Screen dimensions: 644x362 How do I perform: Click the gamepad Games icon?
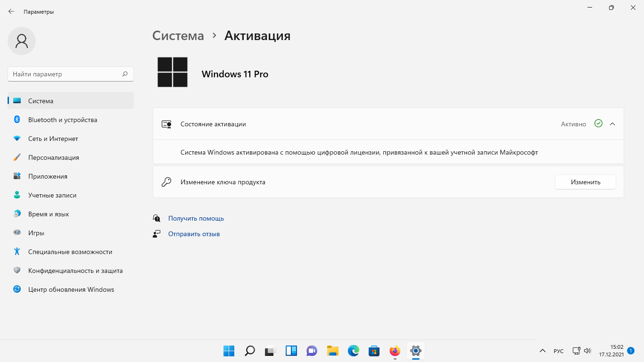(17, 233)
